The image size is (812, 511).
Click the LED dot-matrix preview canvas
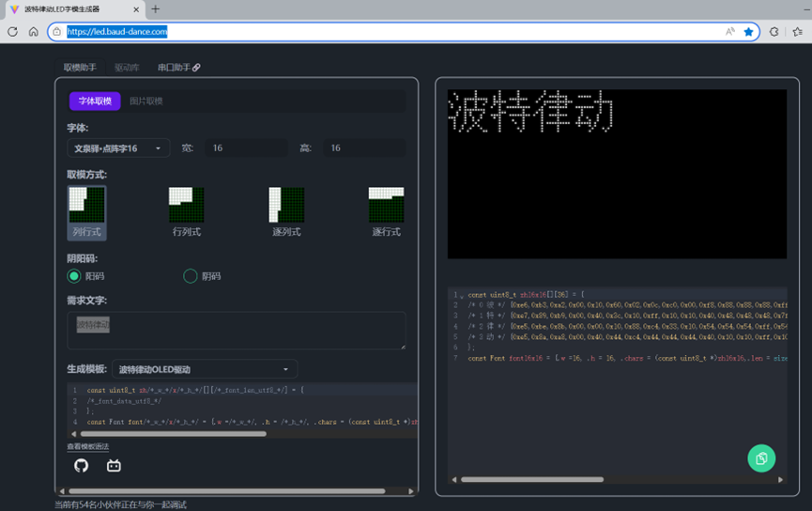(x=618, y=174)
